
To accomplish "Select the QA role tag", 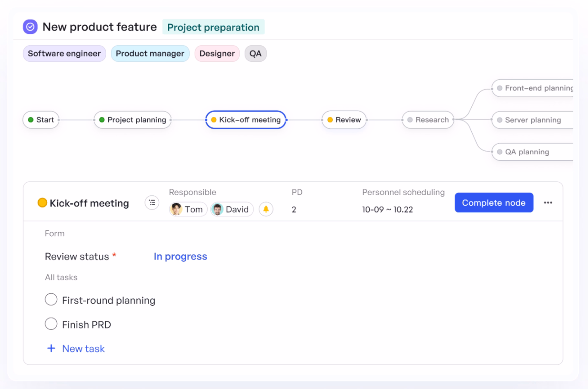I will (x=255, y=53).
